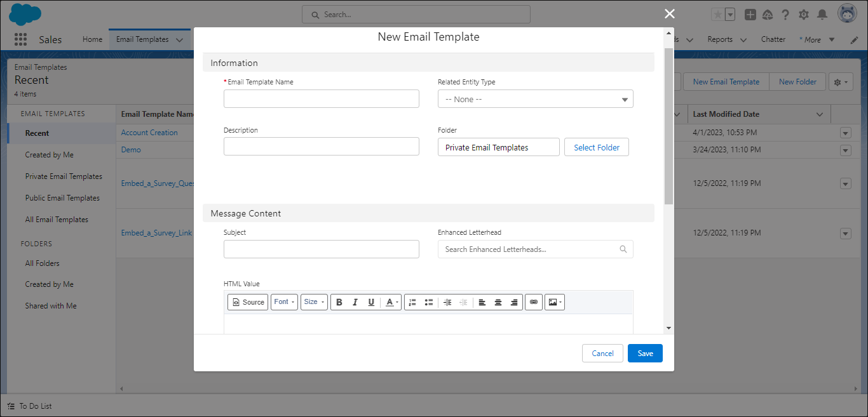Open the Salesforce Help menu

(785, 14)
